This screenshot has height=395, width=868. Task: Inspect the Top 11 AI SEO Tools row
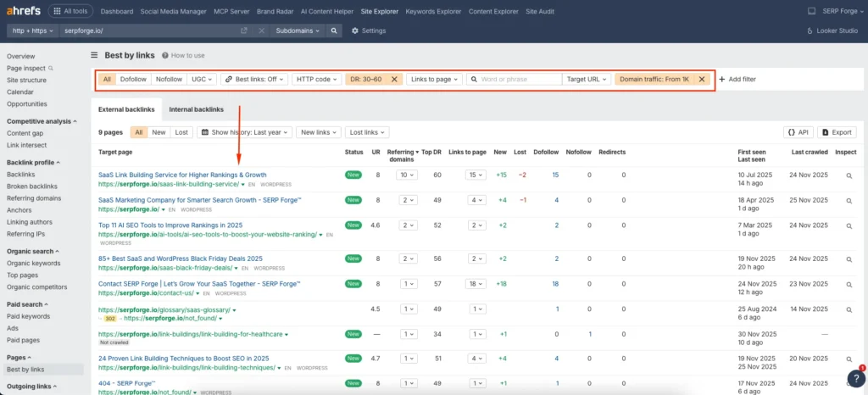click(849, 225)
